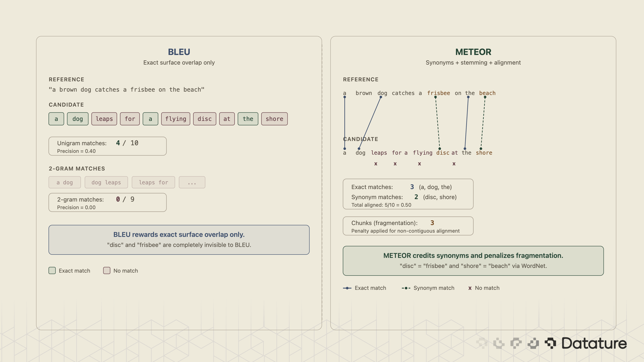Switch to the BLEU panel
The image size is (644, 362).
[x=179, y=52]
